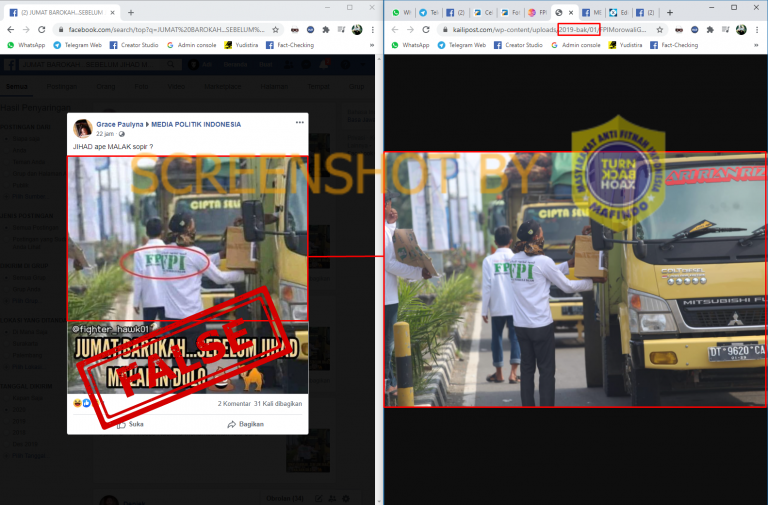Viewport: 768px width, 505px height.
Task: Bookmark the facebook.com page with the star
Action: (x=276, y=30)
